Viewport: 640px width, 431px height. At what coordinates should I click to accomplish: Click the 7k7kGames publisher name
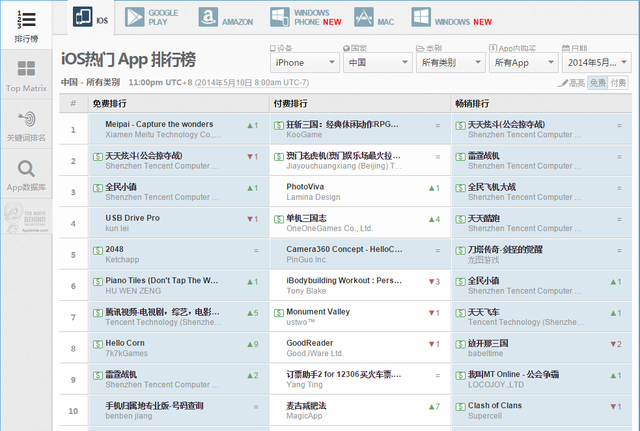click(127, 353)
